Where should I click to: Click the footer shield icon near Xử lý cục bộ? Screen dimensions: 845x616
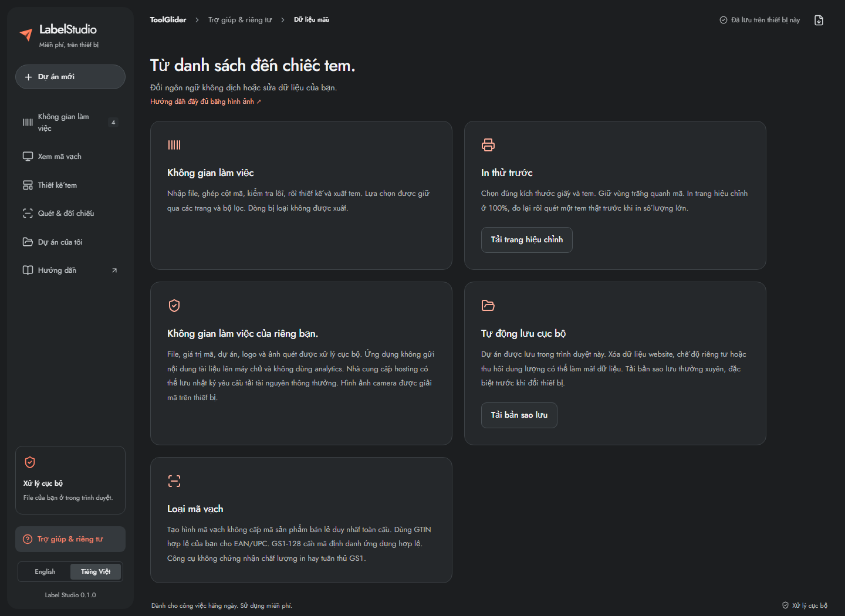786,605
